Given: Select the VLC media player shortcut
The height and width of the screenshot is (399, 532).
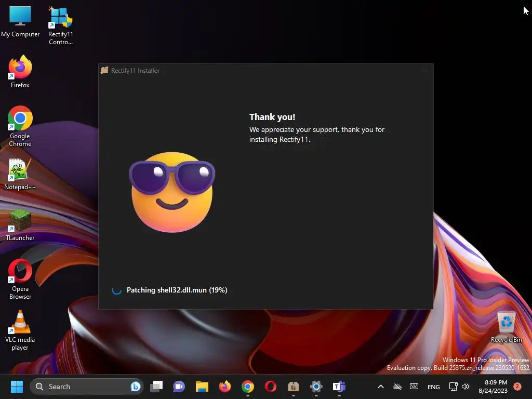Looking at the screenshot, I should (x=20, y=330).
